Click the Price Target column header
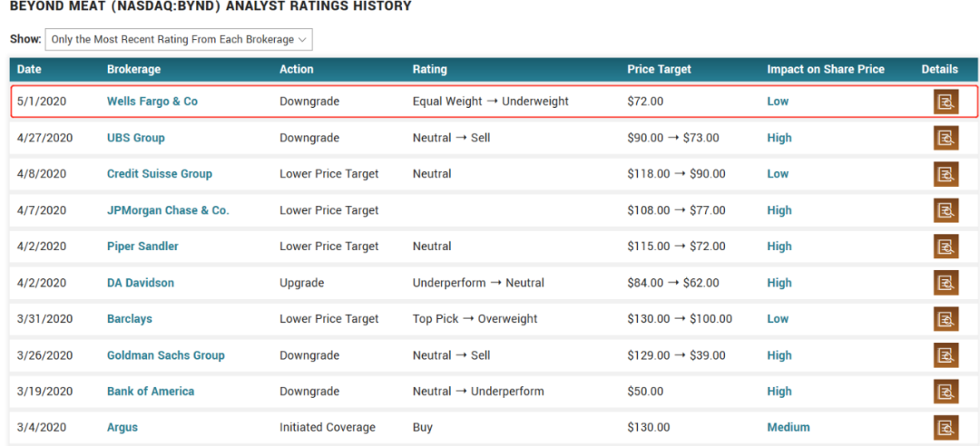The width and height of the screenshot is (980, 446). [x=659, y=69]
